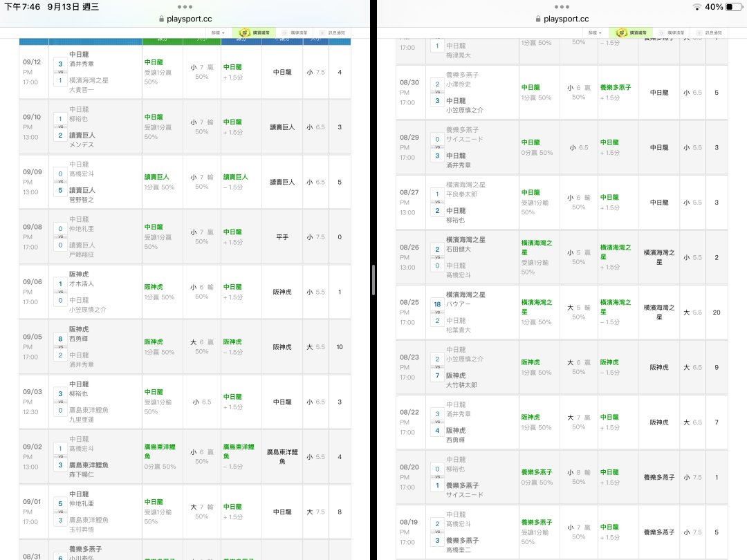
Task: Click pitcher name 小澤怜史 in the 08/30 row
Action: coord(459,84)
